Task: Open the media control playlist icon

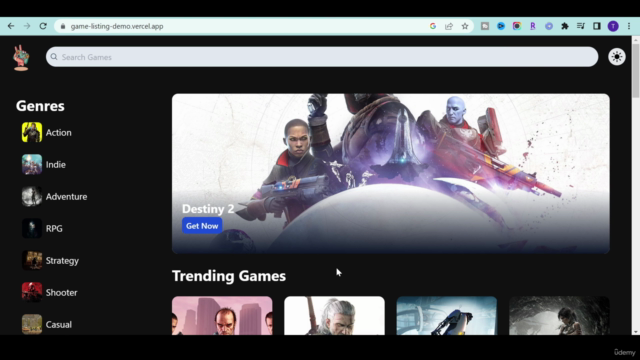Action: coord(581,26)
